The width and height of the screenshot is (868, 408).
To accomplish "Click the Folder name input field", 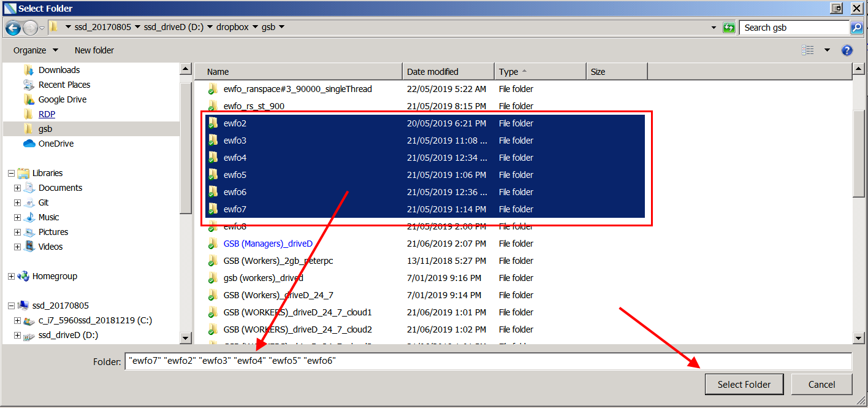I will pos(488,361).
